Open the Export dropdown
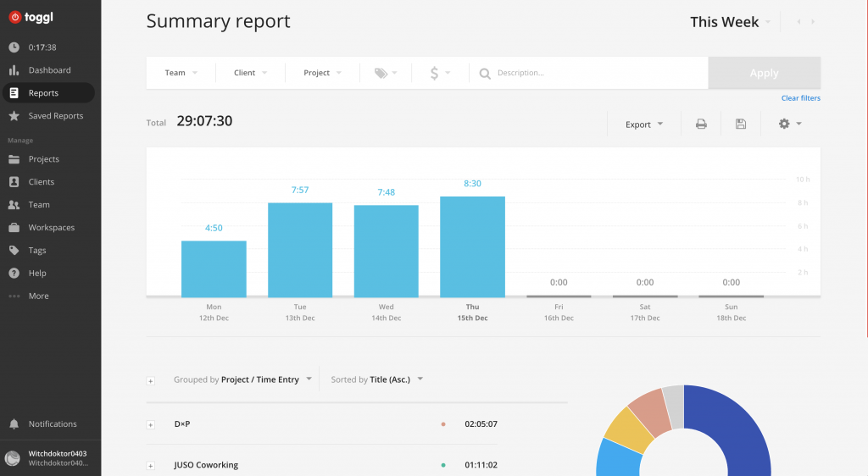Image resolution: width=868 pixels, height=476 pixels. 644,125
